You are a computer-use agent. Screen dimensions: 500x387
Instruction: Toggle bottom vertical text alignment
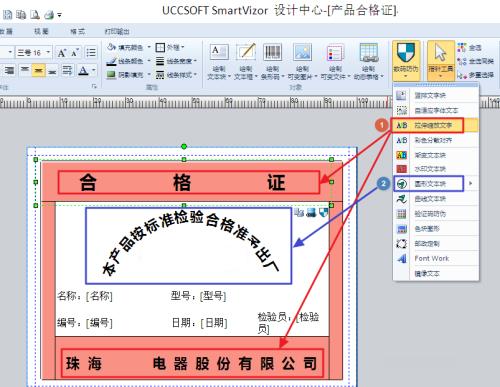click(52, 71)
